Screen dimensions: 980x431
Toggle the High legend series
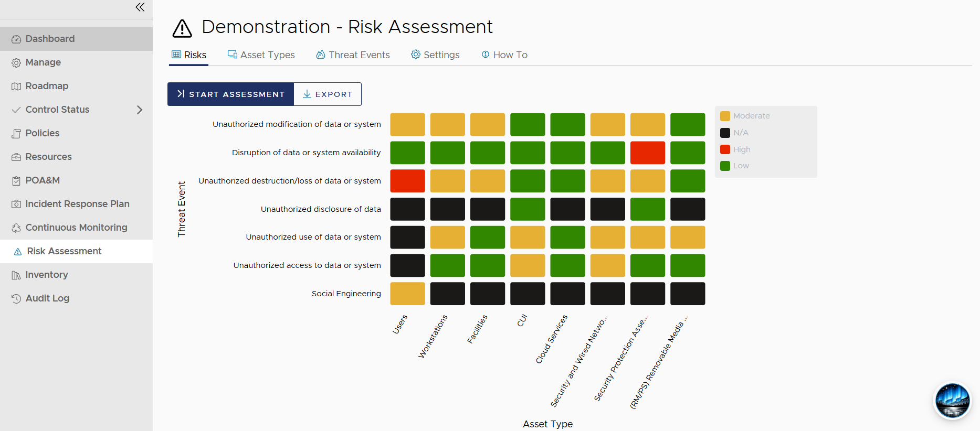735,149
